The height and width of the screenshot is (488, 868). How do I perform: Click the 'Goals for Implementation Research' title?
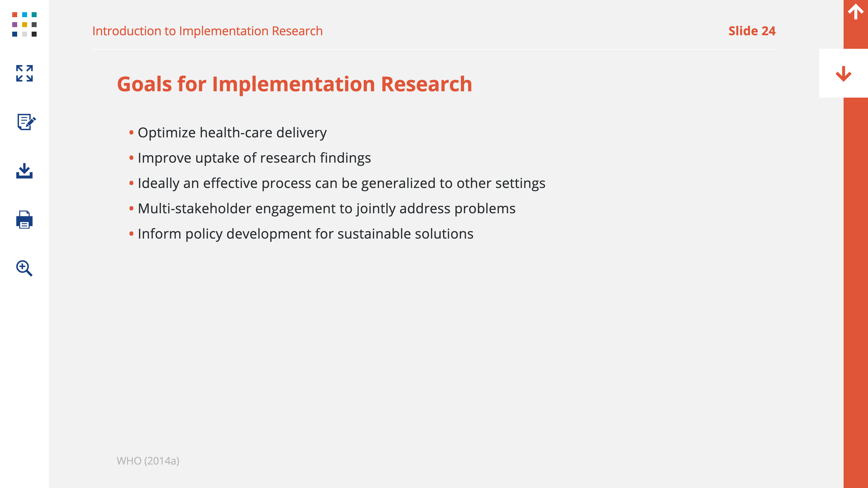295,84
